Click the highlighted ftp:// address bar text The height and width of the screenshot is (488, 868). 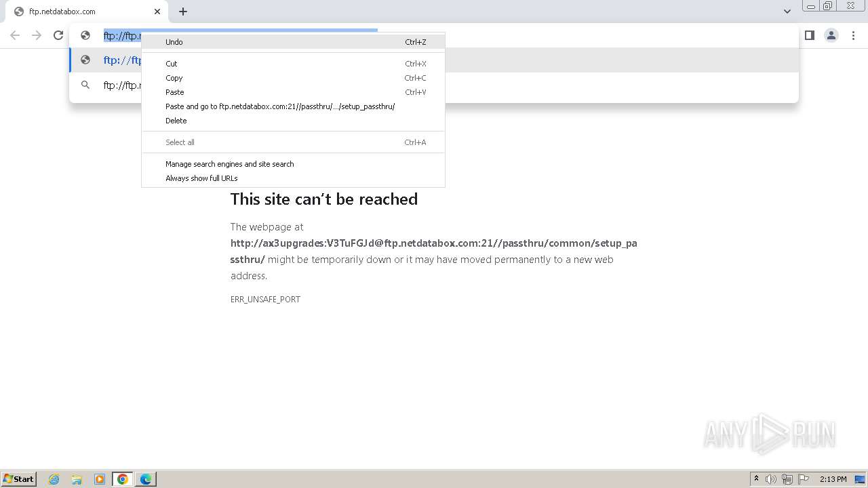[x=122, y=36]
